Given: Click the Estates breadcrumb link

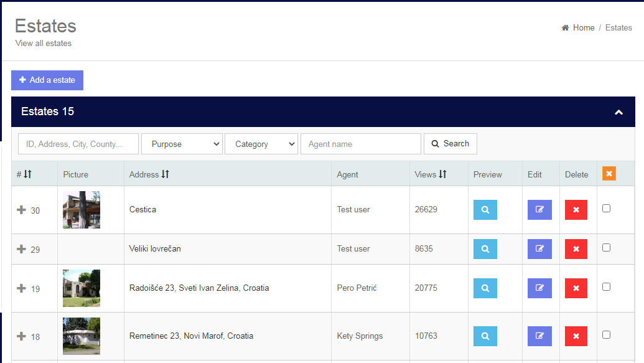Looking at the screenshot, I should 618,27.
